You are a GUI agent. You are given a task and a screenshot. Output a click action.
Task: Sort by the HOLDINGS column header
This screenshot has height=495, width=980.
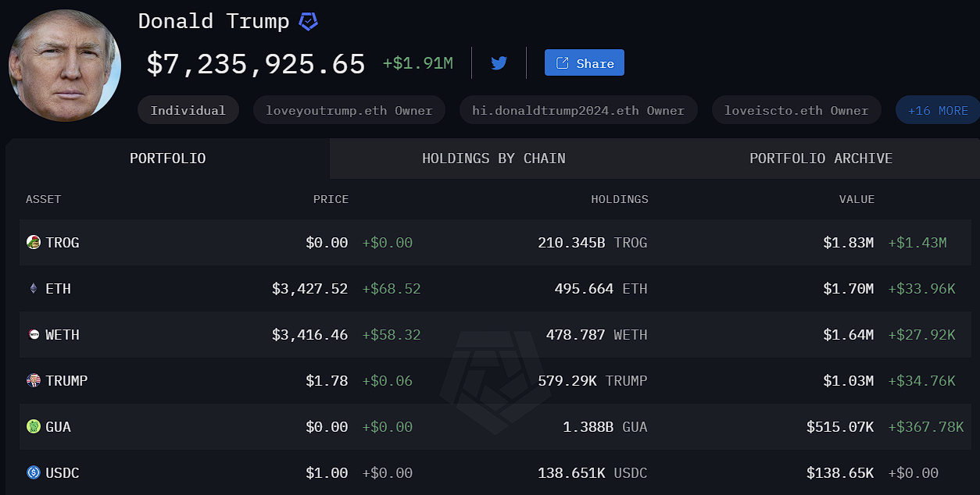(x=619, y=199)
